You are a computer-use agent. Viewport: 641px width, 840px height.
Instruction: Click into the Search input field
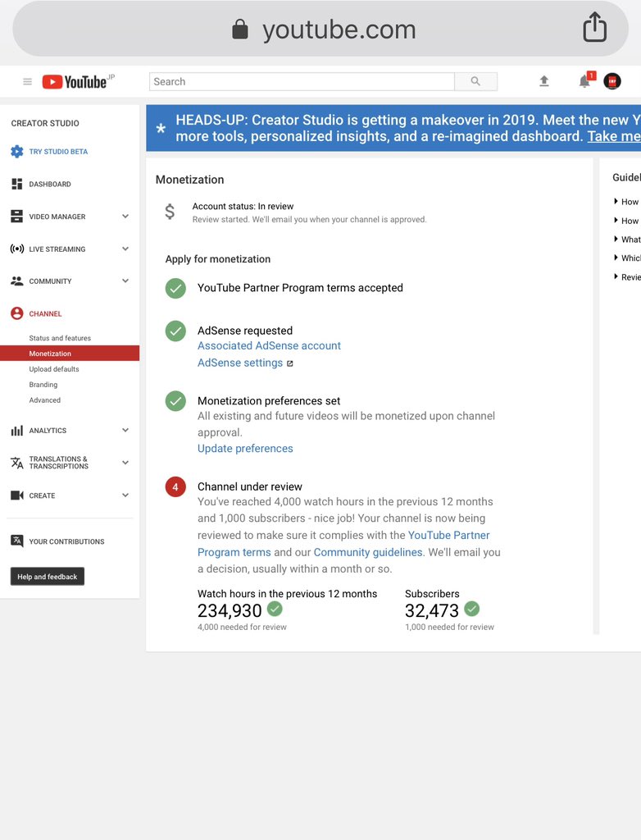302,81
